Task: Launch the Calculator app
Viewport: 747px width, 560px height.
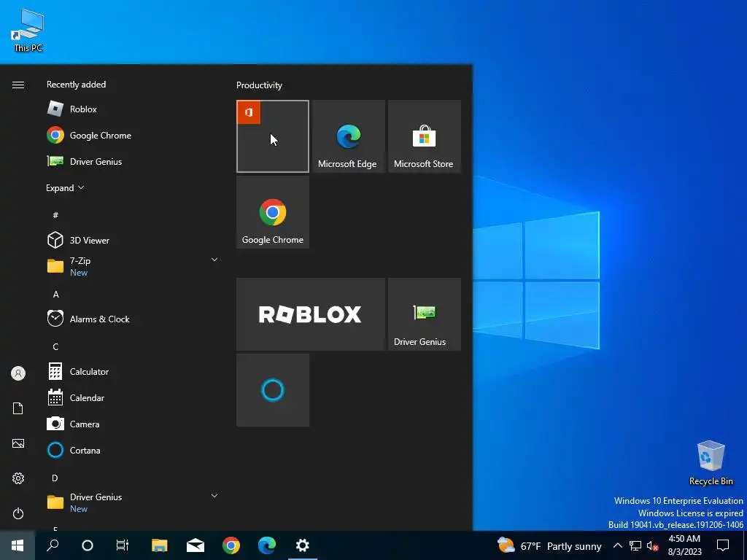Action: pos(132,371)
